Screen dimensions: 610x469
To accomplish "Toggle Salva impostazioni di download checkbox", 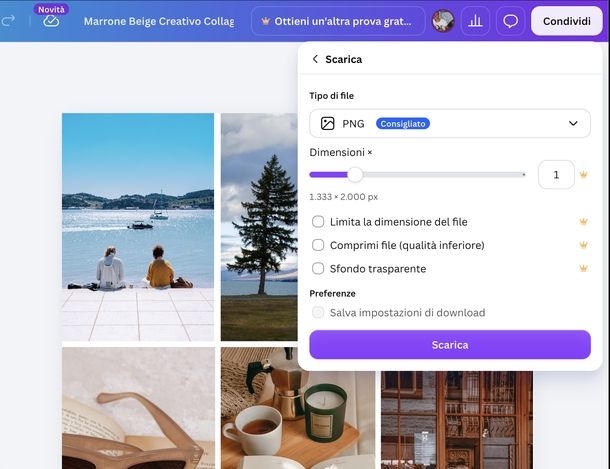I will [318, 312].
